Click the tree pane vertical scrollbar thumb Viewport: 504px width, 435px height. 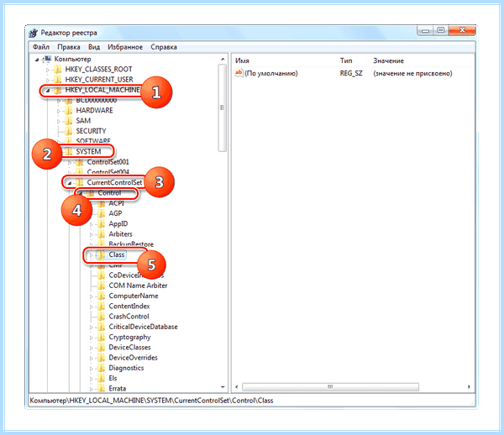click(x=222, y=107)
